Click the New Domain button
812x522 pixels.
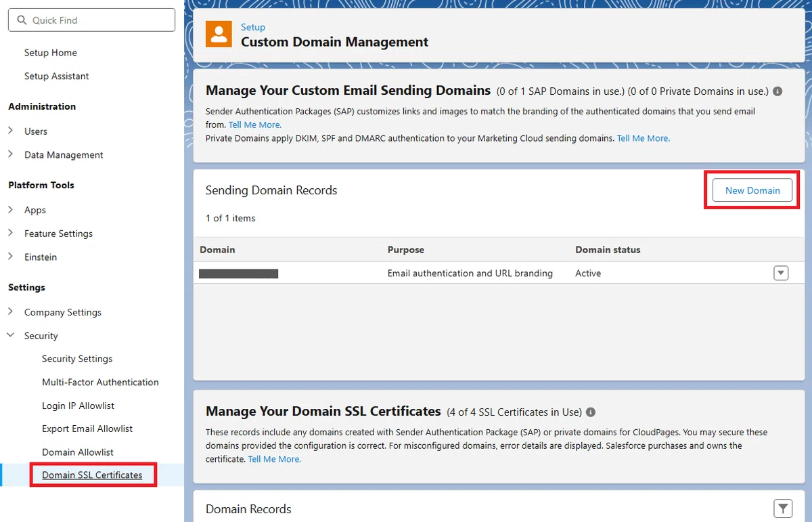(752, 190)
